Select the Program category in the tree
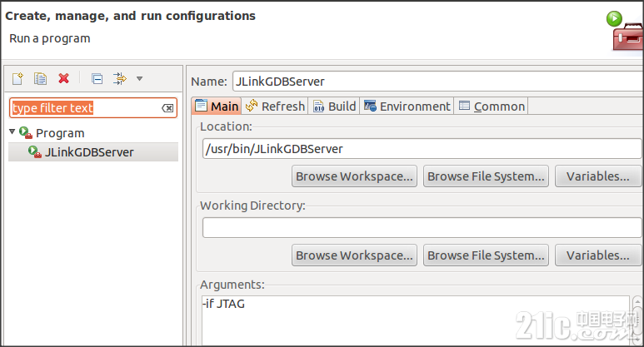 coord(60,133)
